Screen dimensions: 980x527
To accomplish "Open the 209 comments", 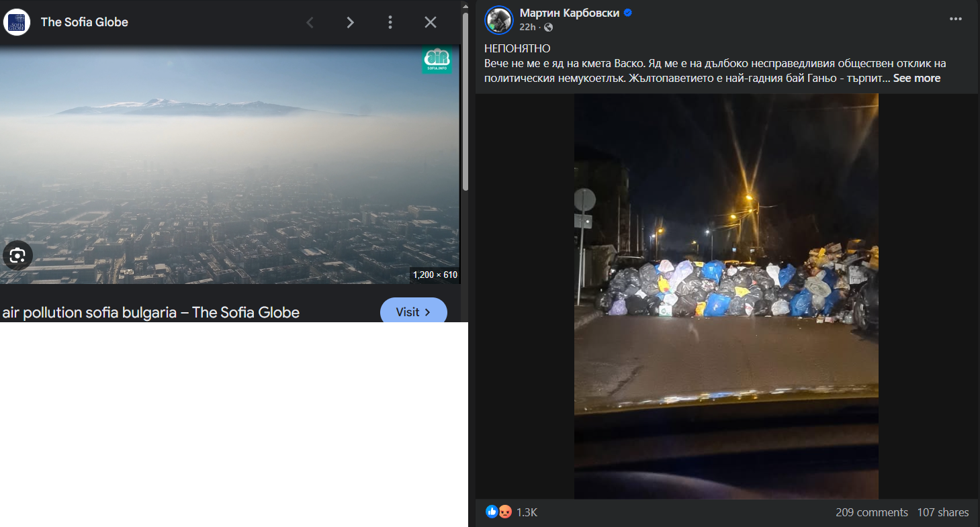I will coord(872,512).
